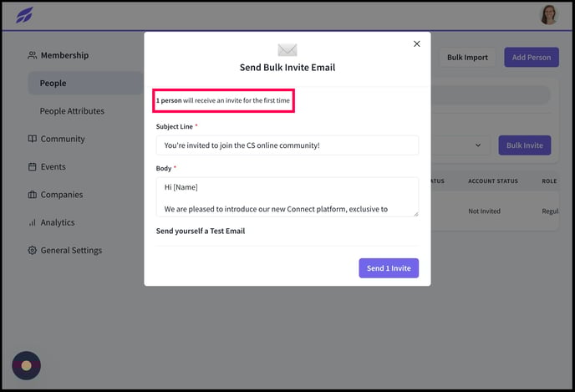Image resolution: width=575 pixels, height=392 pixels.
Task: Click the Events calendar icon
Action: click(33, 167)
